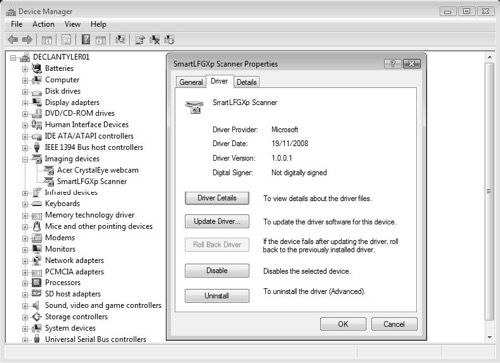Click the Modems category icon

(37, 238)
